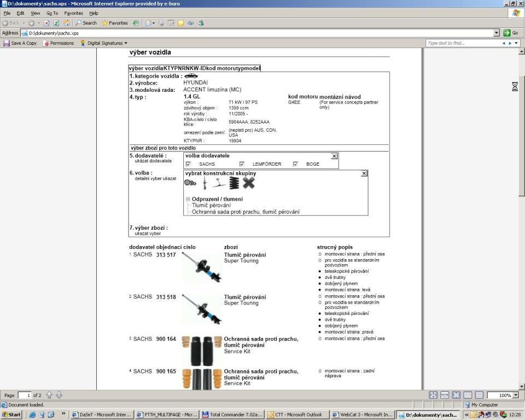Close the vybrat konstrukcni skupiny panel

click(x=364, y=173)
